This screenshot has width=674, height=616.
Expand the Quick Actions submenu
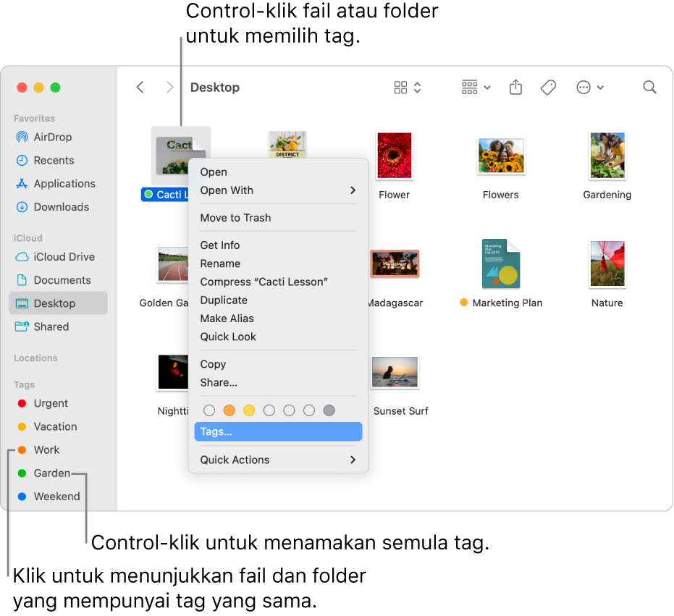point(278,460)
